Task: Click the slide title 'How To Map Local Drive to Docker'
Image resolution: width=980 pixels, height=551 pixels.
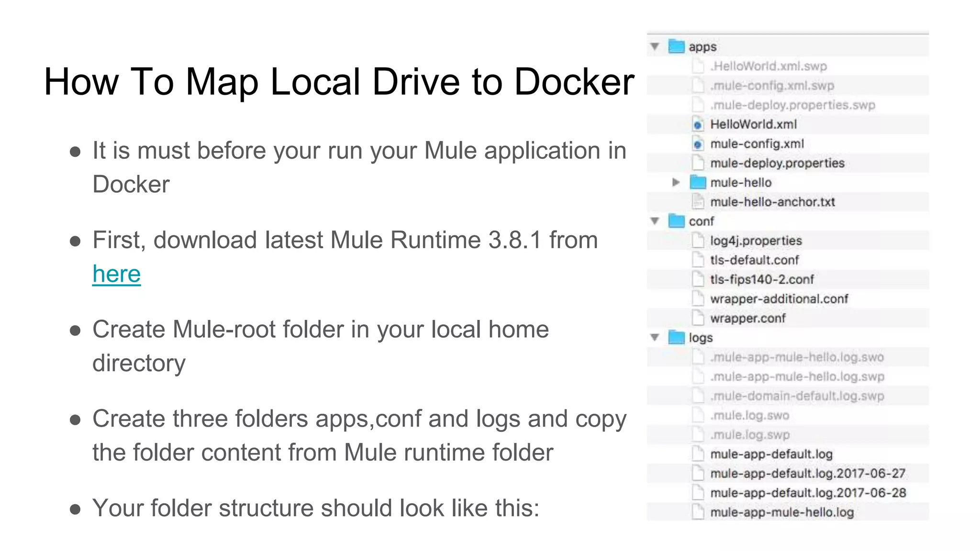Action: pyautogui.click(x=339, y=82)
